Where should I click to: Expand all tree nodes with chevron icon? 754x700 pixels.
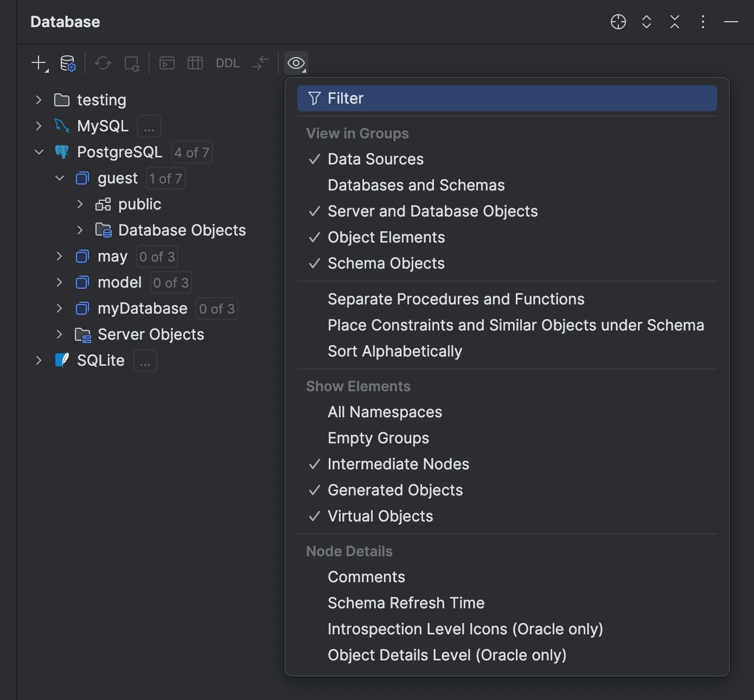click(x=646, y=22)
